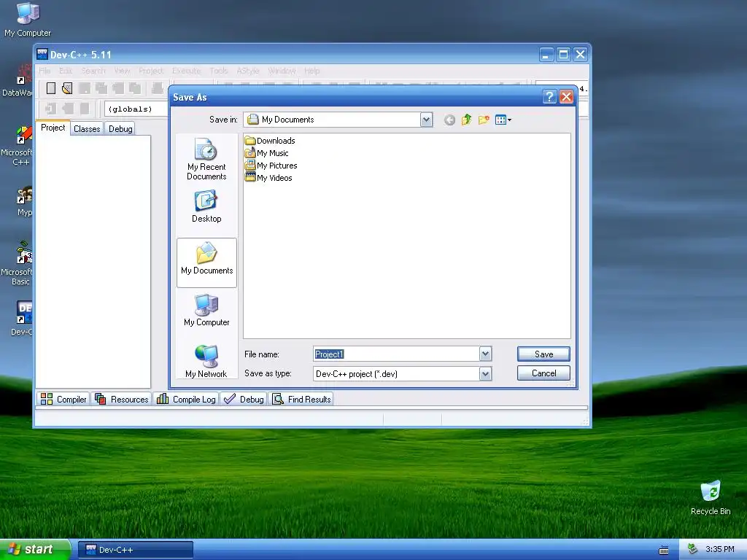The width and height of the screenshot is (747, 560).
Task: Select the My Videos folder
Action: 268,178
